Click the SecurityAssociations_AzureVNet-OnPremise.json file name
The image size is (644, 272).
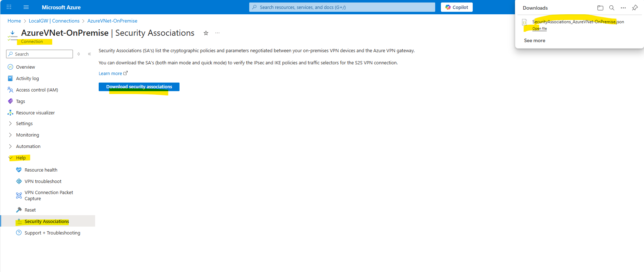tap(578, 22)
